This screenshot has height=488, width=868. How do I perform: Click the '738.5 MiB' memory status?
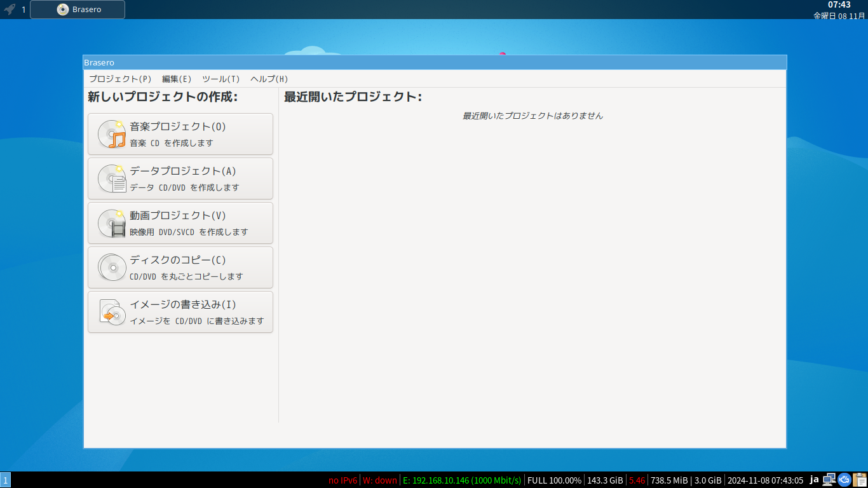tap(670, 480)
